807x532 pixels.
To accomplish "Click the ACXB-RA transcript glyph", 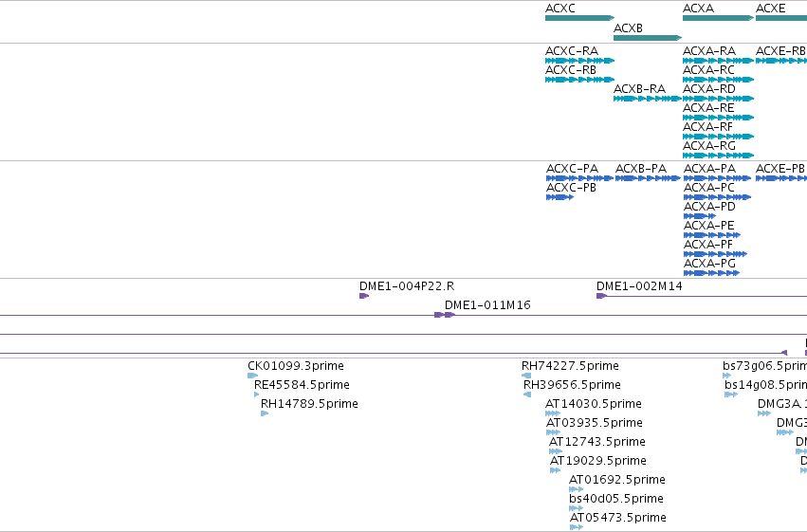I will pyautogui.click(x=648, y=99).
